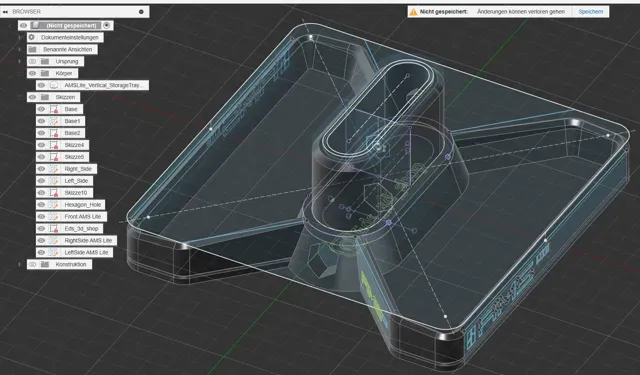This screenshot has width=640, height=375.
Task: Select the AMSLite_Vertical_StorageTray body label
Action: coord(104,85)
